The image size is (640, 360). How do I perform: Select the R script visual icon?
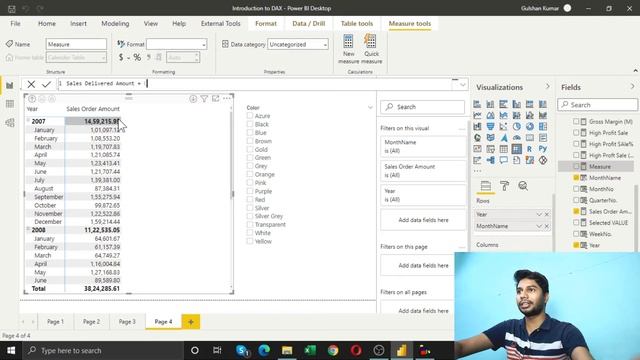point(529,149)
